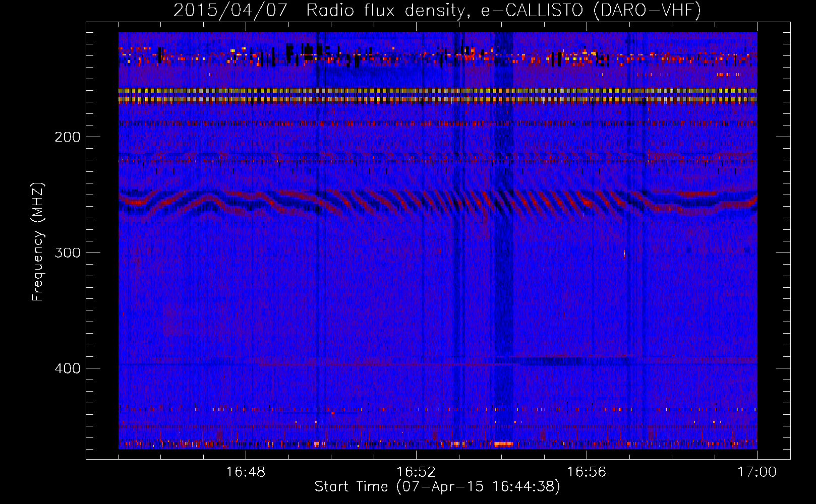Click the '17:00' time tick label

pos(757,472)
